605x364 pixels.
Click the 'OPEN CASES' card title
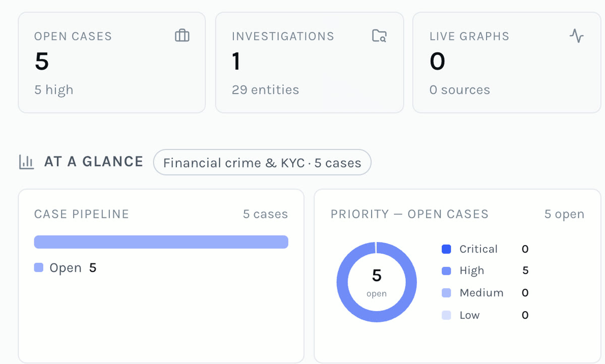73,36
